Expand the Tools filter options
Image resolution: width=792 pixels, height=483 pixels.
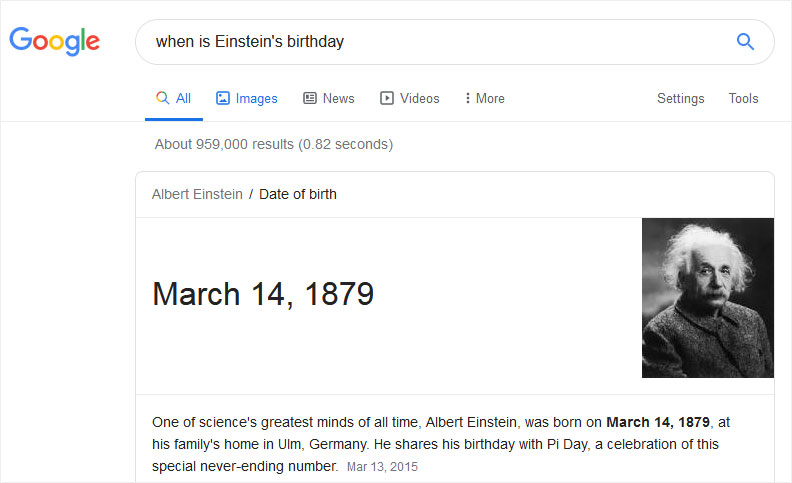coord(743,98)
